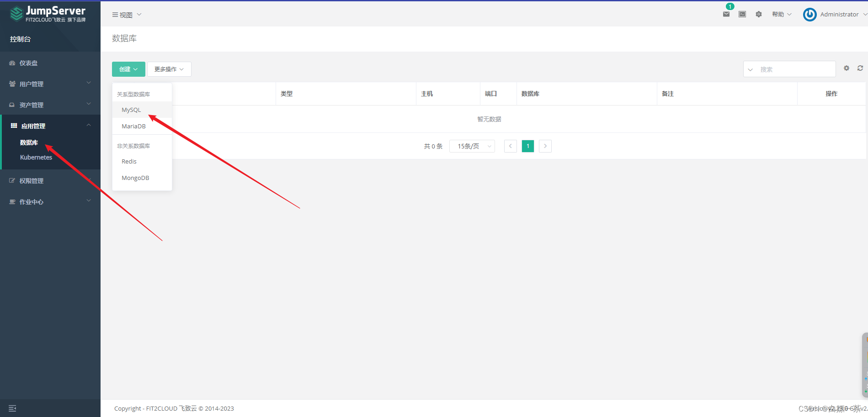Choose MongoDB from create menu
868x417 pixels.
(142, 178)
